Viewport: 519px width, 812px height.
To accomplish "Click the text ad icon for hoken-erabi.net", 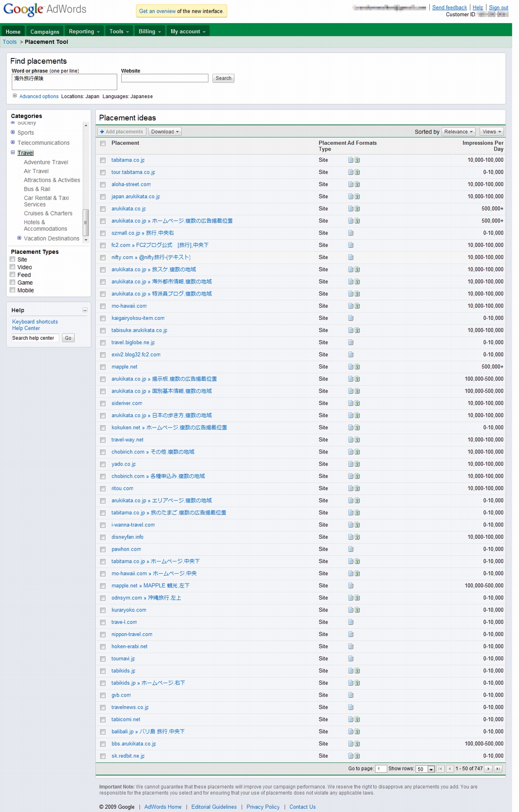I will click(351, 646).
